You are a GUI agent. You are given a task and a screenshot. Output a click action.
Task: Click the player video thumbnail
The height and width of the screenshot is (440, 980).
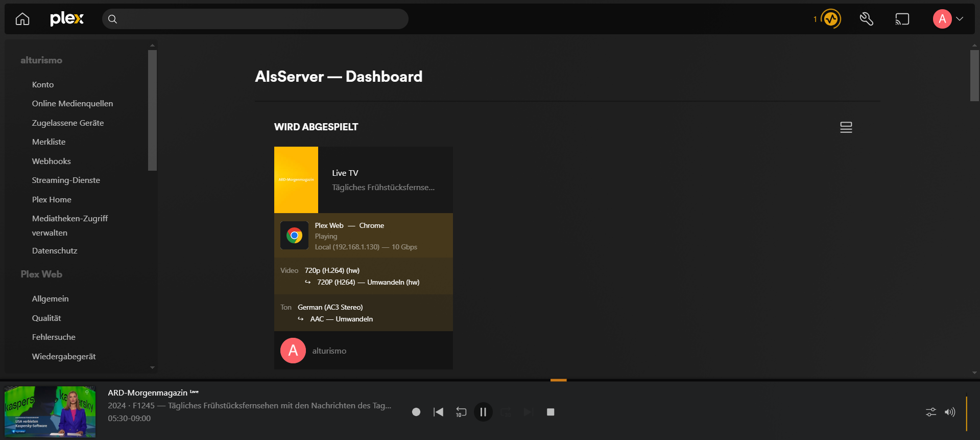pos(50,411)
